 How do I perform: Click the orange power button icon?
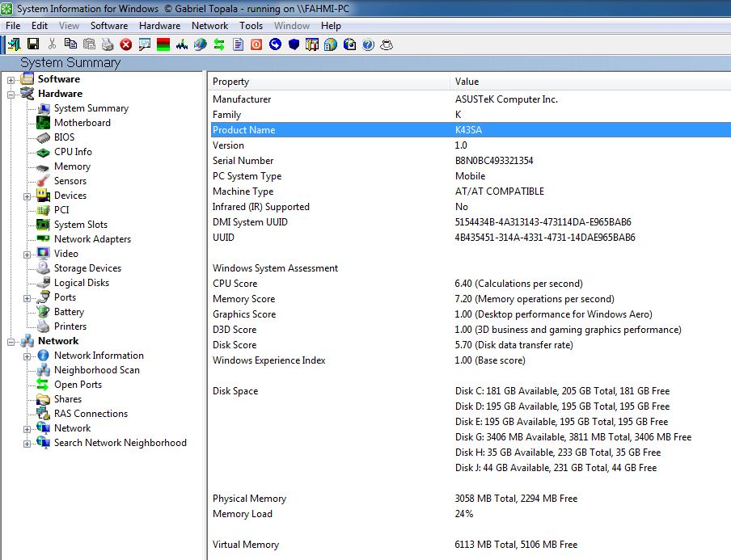coord(256,44)
